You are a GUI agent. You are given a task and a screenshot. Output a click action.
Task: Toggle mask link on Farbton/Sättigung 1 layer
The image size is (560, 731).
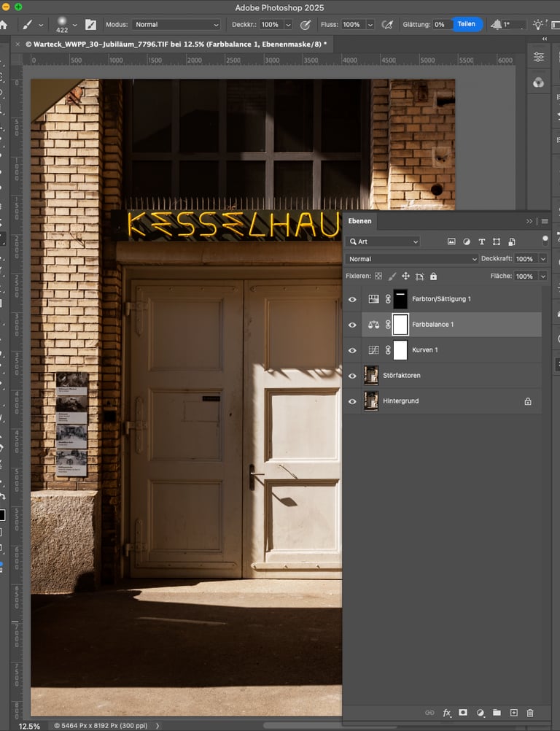[x=388, y=299]
